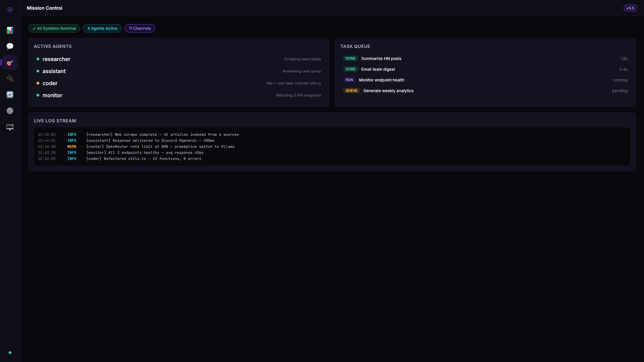Click the paw logo icon
Screen dimensions: 644x362
pos(10,10)
